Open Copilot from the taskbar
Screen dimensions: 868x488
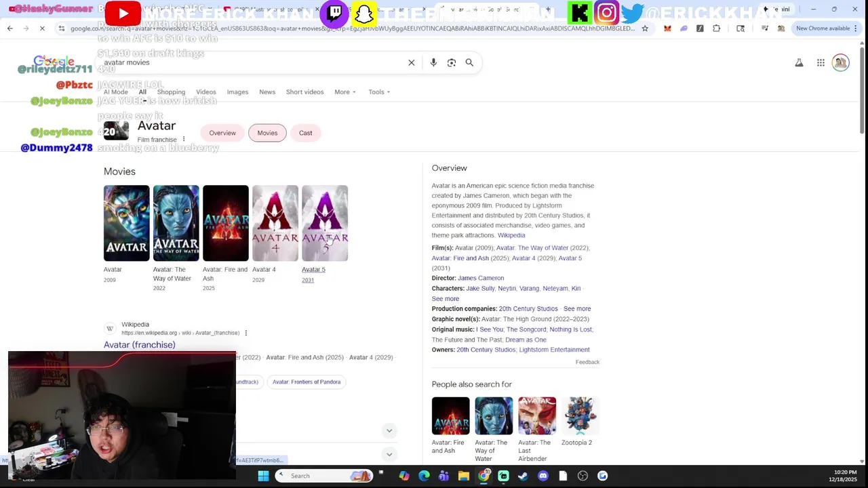(404, 476)
